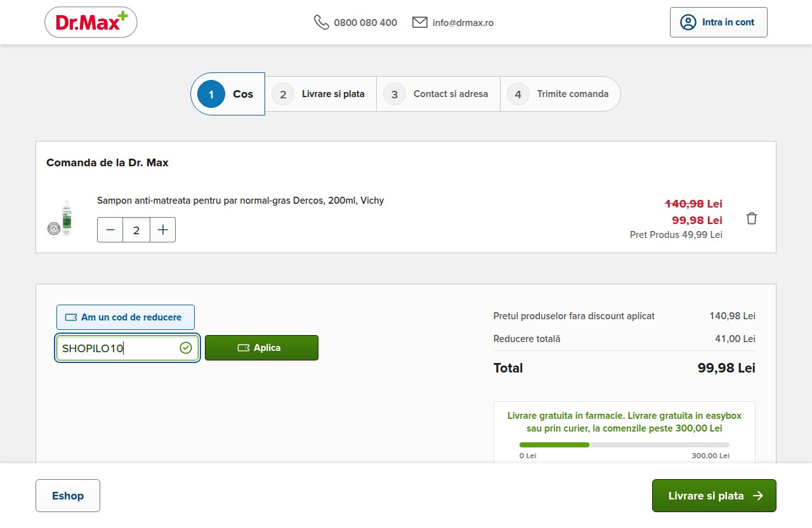Viewport: 812px width, 528px height.
Task: Click the Total 99,98 Lei amount
Action: [726, 368]
